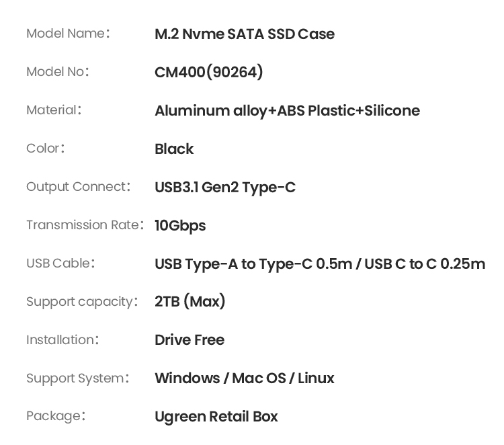
Task: Click the "Output Connect:" label
Action: pyautogui.click(x=78, y=187)
